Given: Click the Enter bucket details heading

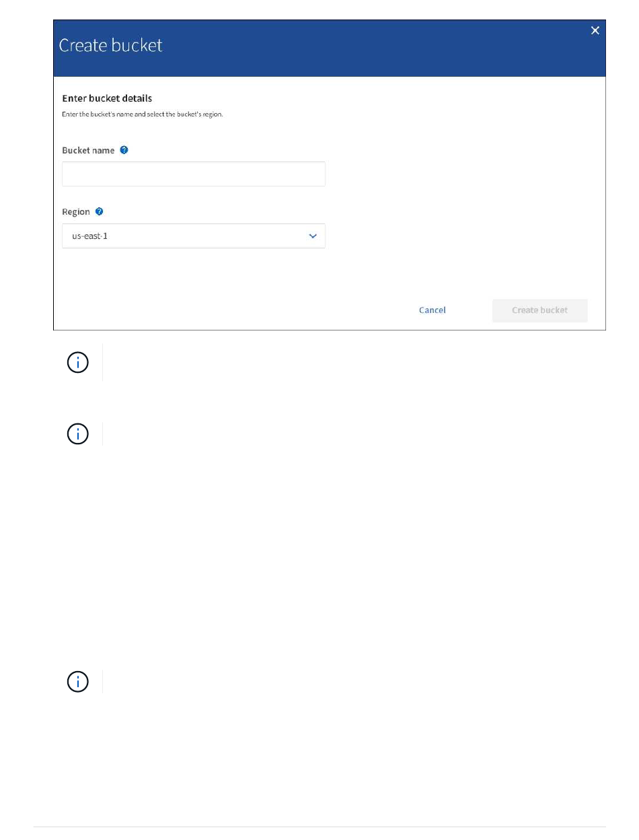Looking at the screenshot, I should coord(107,98).
